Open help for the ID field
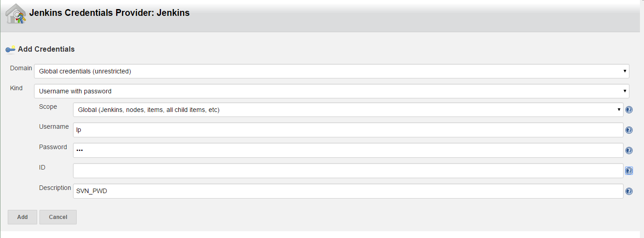Image resolution: width=644 pixels, height=238 pixels. [629, 171]
